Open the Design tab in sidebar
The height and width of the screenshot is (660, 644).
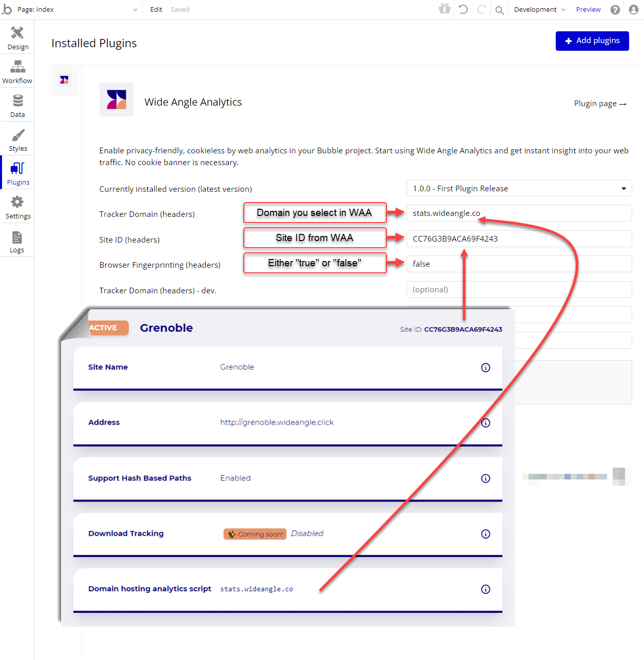click(x=17, y=38)
